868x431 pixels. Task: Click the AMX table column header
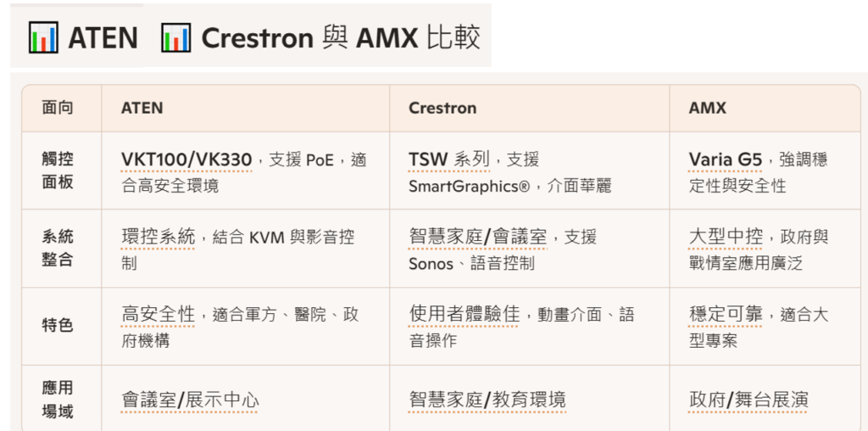(707, 108)
